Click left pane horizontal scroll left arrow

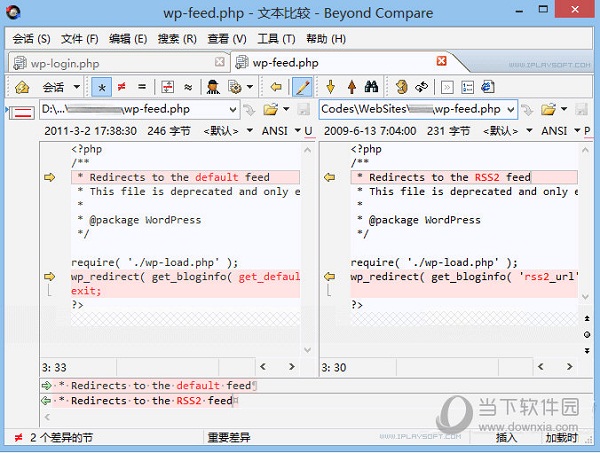(x=263, y=367)
